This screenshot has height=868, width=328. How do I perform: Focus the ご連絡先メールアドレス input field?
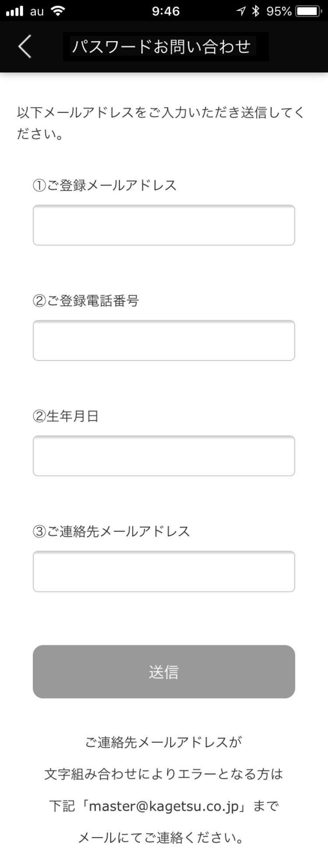[x=164, y=571]
